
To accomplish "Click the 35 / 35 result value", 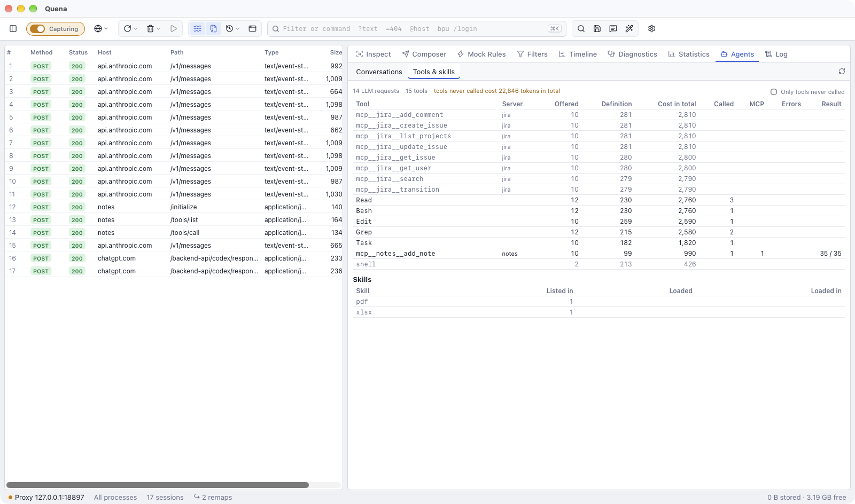I will pos(830,254).
